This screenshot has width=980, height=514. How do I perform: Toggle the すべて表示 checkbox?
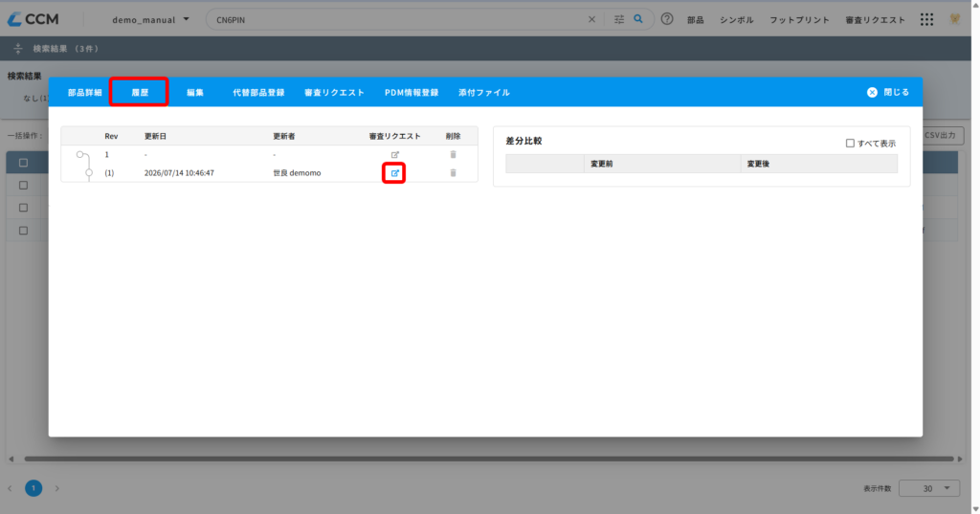(850, 144)
